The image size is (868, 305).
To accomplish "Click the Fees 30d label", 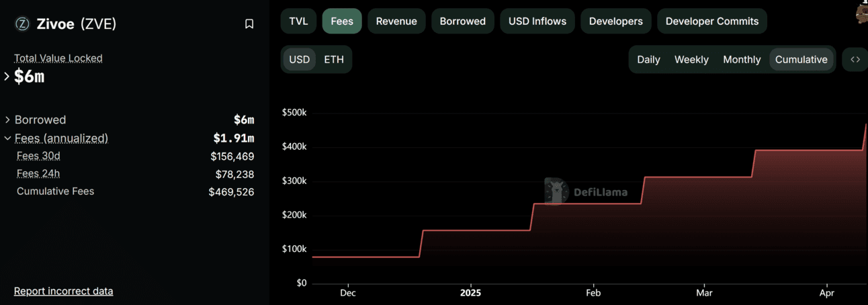I will coord(38,156).
